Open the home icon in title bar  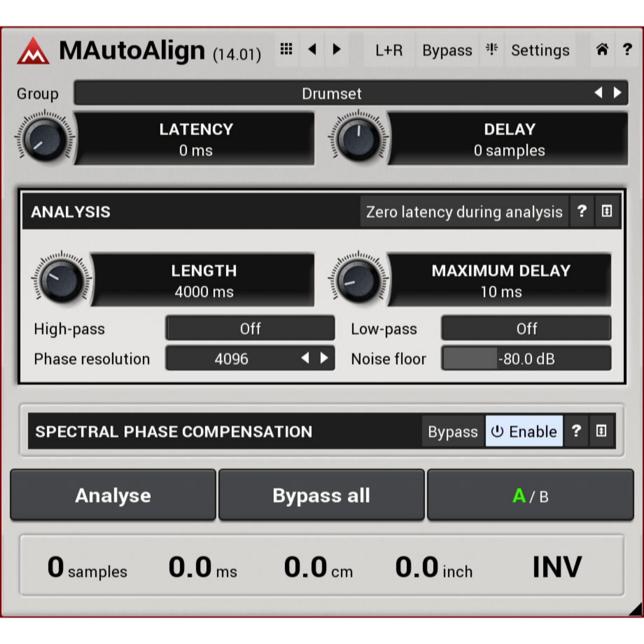coord(602,50)
